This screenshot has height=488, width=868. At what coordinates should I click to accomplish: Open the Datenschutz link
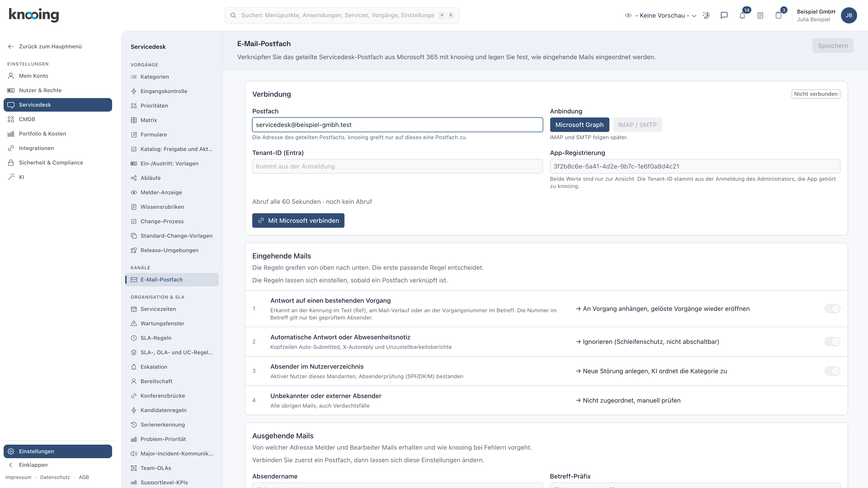point(55,478)
